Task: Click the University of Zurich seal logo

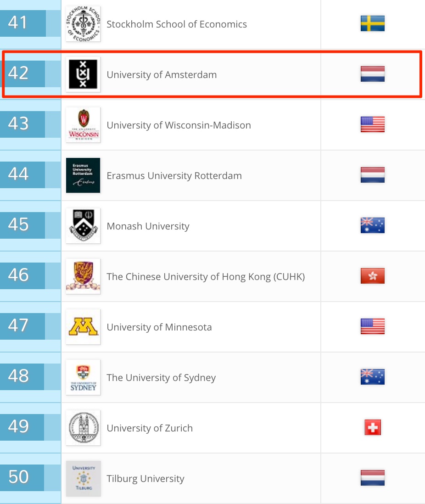Action: [83, 428]
